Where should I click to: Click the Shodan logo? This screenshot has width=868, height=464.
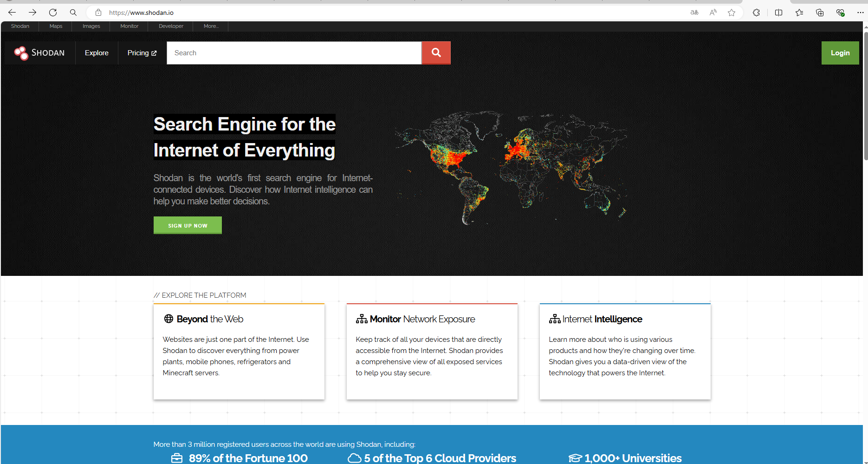39,53
